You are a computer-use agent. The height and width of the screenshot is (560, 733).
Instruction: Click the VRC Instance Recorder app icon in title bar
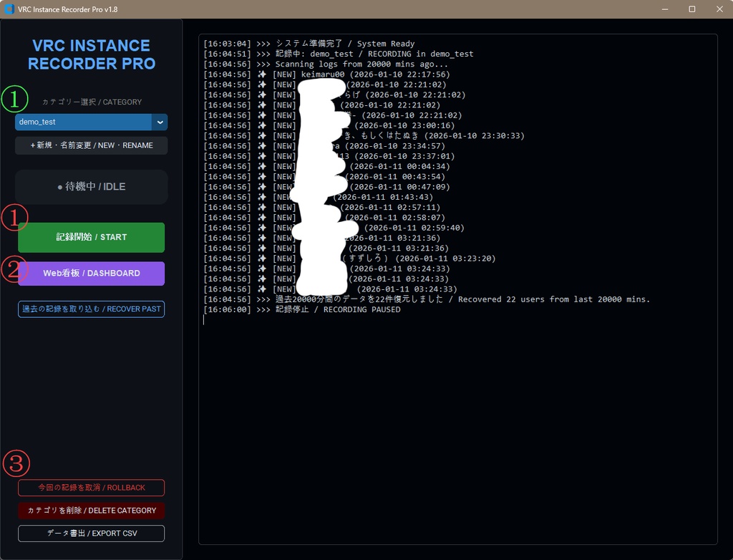pos(9,9)
